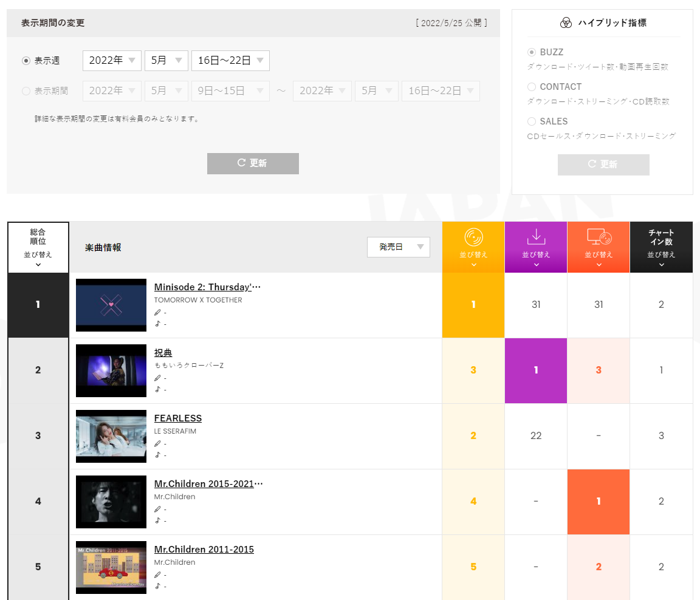The image size is (700, 600).
Task: Click the CD sales column icon
Action: point(473,237)
